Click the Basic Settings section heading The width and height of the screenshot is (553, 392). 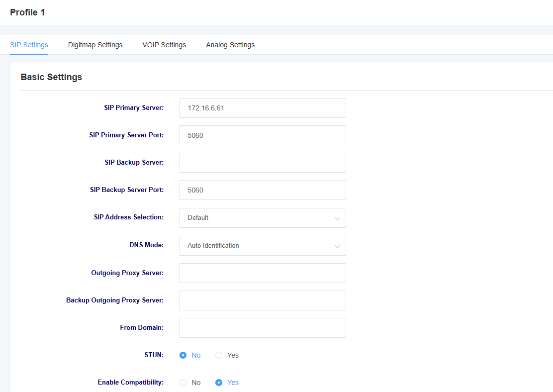click(52, 77)
